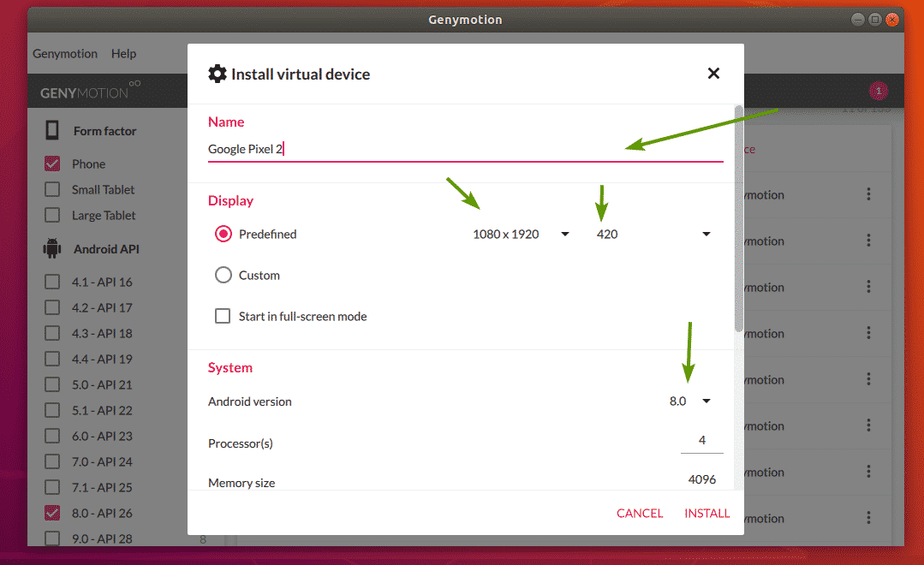The image size is (924, 565).
Task: Enable Start in full-screen mode checkbox
Action: [223, 316]
